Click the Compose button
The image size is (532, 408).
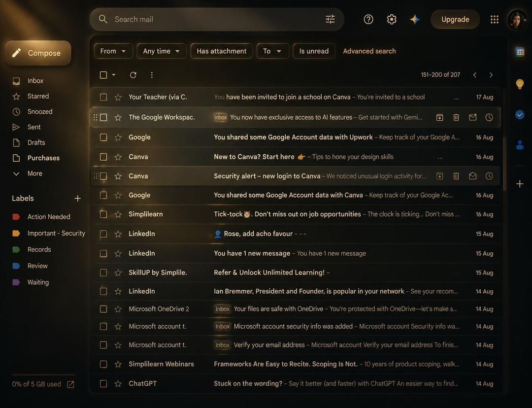coord(38,53)
